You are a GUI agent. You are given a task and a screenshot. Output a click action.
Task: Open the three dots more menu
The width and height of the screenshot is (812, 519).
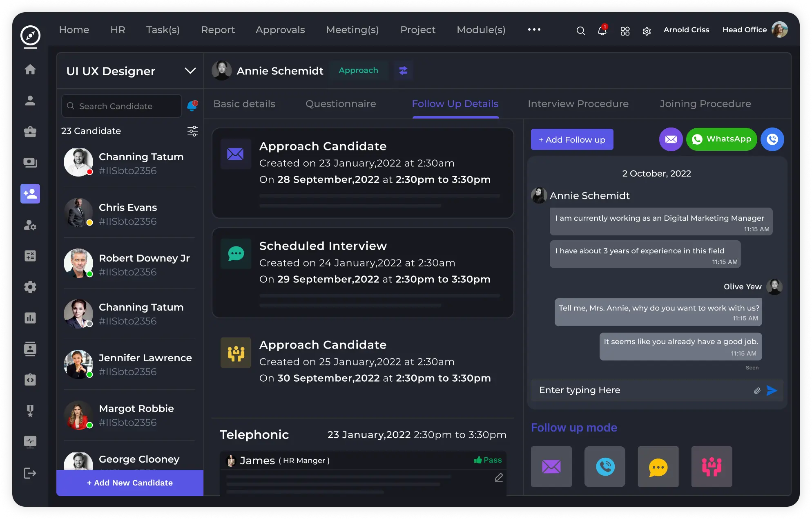pyautogui.click(x=534, y=29)
